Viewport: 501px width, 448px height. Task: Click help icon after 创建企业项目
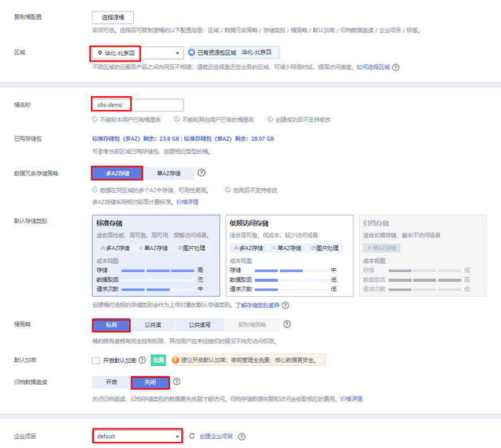(x=242, y=436)
